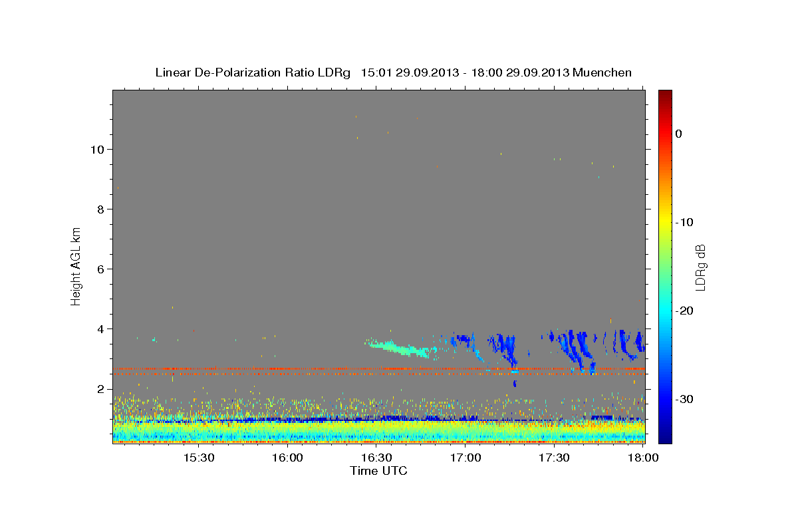Click the blue cloud streaks near 17:40

[576, 350]
